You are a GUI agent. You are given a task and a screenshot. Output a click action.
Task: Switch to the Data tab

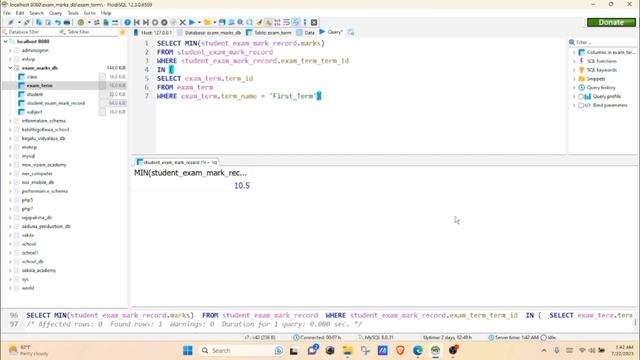click(306, 32)
